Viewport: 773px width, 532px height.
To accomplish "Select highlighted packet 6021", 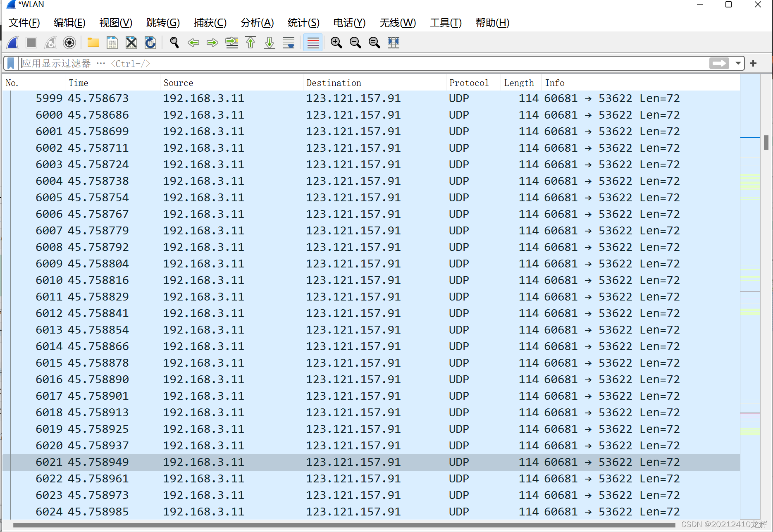I will point(371,462).
